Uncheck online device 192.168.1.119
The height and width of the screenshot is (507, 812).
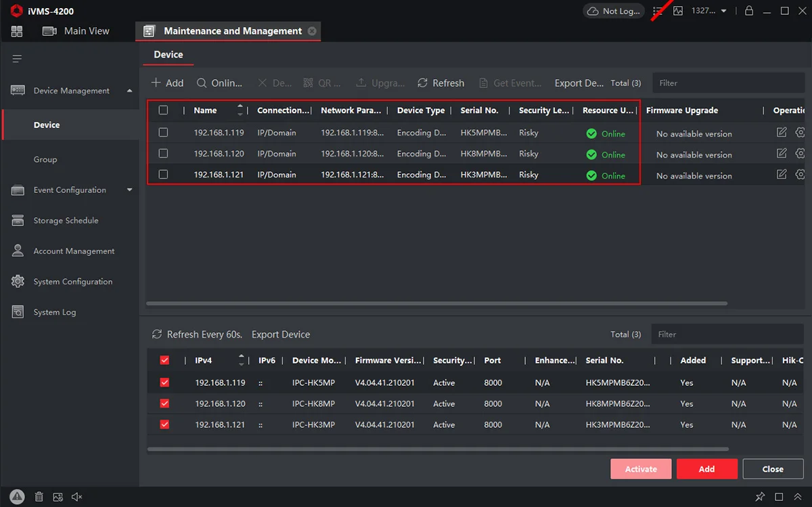click(164, 382)
